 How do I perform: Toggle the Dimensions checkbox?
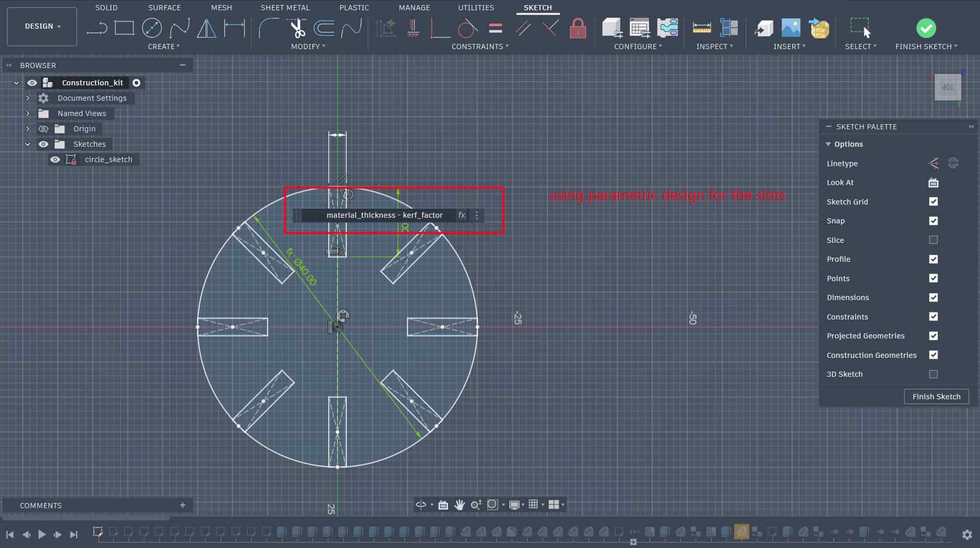click(x=933, y=298)
